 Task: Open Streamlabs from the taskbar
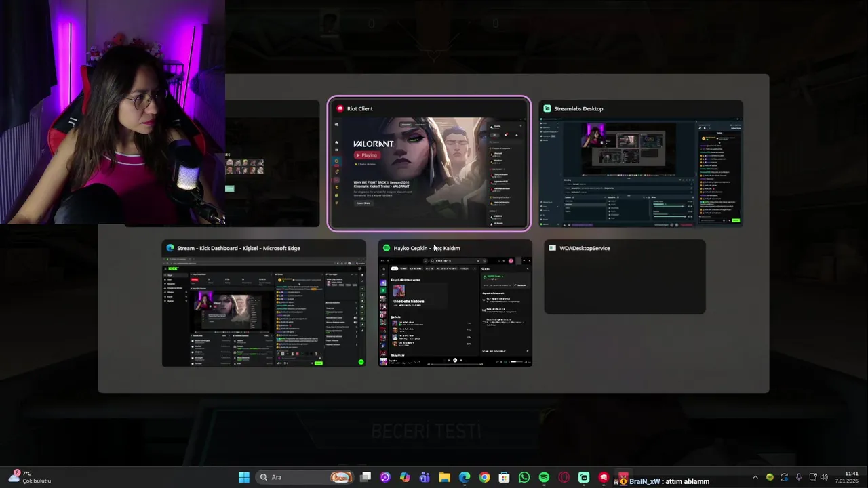tap(584, 477)
